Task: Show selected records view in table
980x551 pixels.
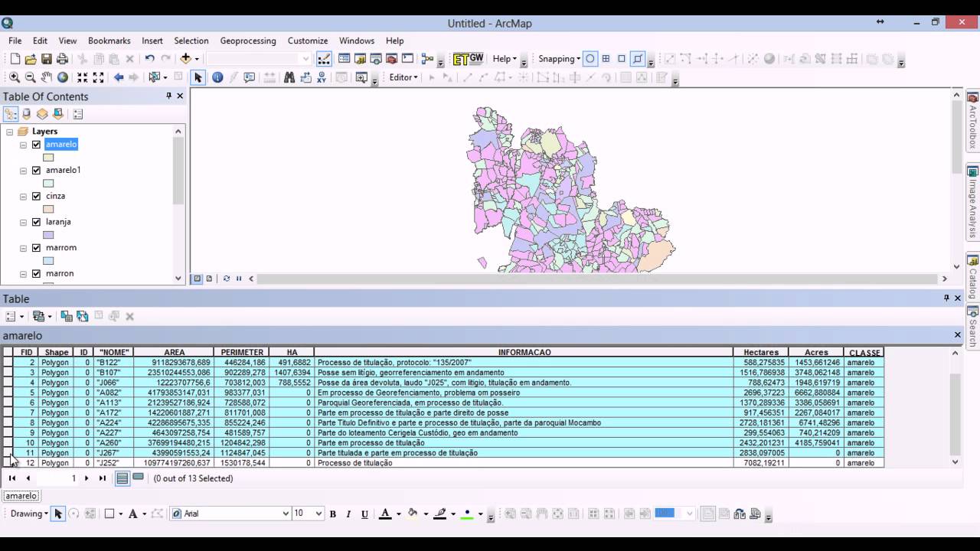Action: point(138,478)
